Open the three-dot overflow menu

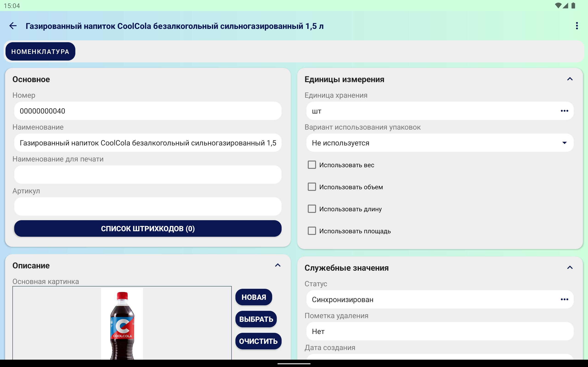point(577,26)
